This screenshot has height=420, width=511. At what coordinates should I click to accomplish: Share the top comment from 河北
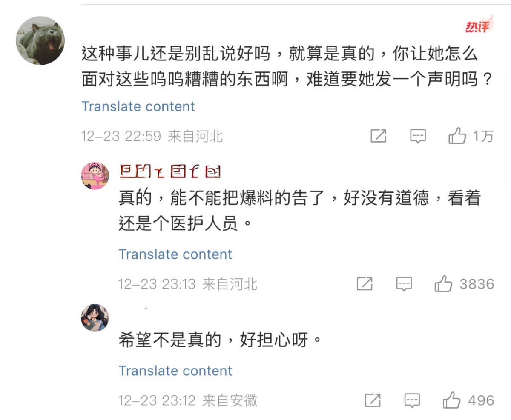pyautogui.click(x=379, y=136)
